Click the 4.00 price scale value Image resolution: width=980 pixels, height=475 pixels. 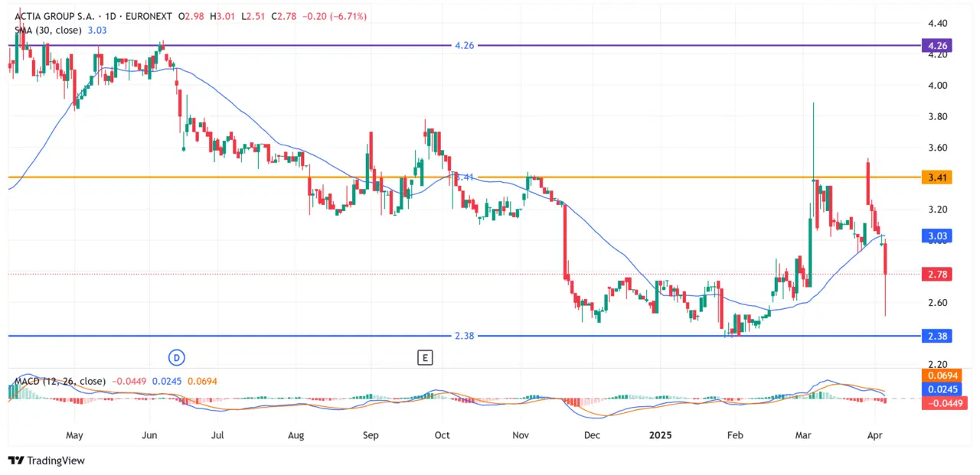pyautogui.click(x=938, y=86)
